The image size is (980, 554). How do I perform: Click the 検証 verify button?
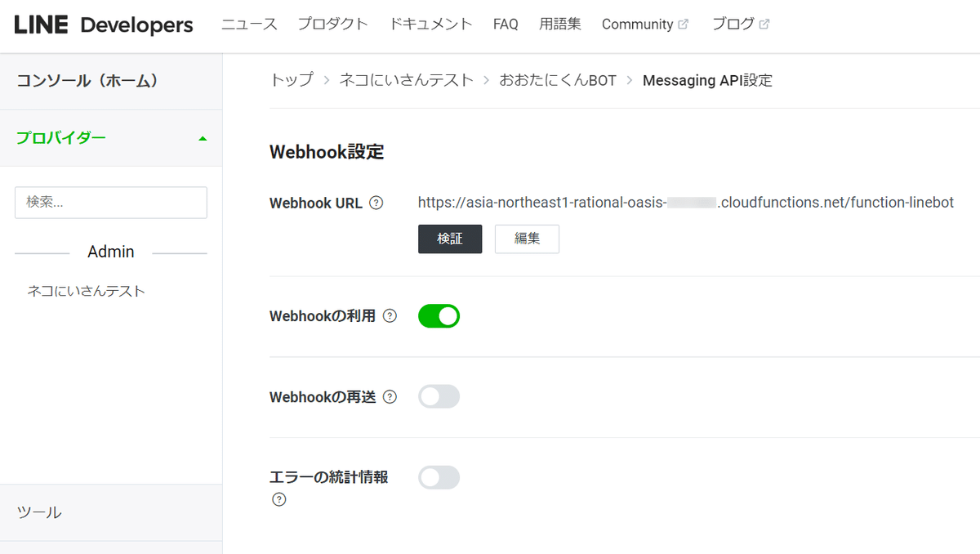[x=450, y=239]
